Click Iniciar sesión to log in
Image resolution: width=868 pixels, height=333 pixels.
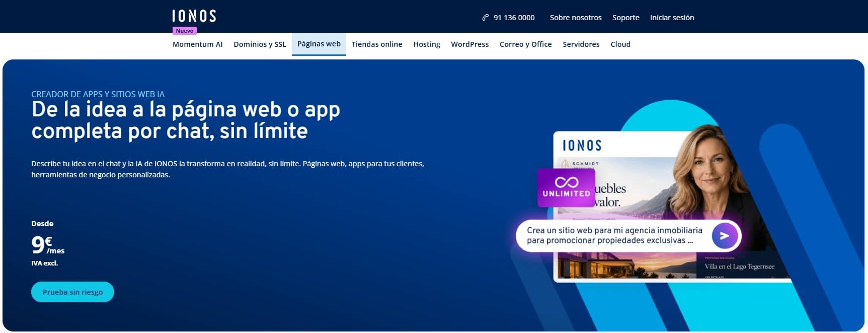pos(672,18)
